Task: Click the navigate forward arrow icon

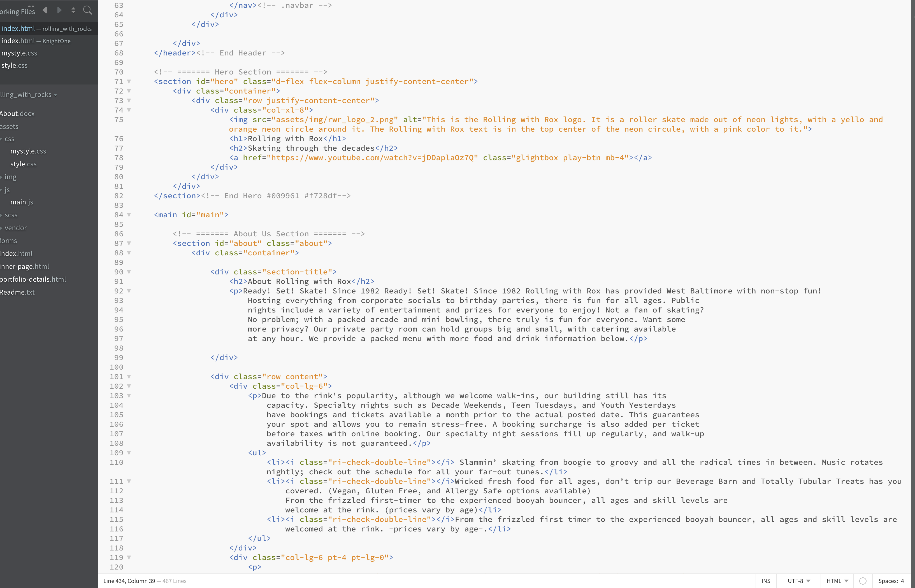Action: coord(59,10)
